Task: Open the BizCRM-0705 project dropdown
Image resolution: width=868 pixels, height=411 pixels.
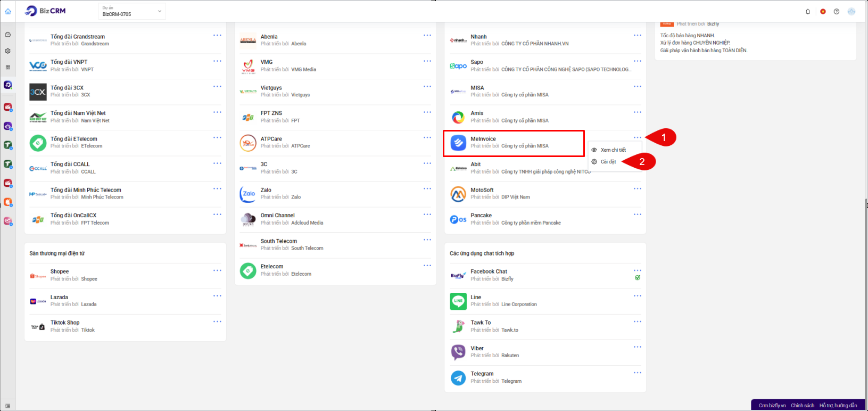Action: [132, 11]
